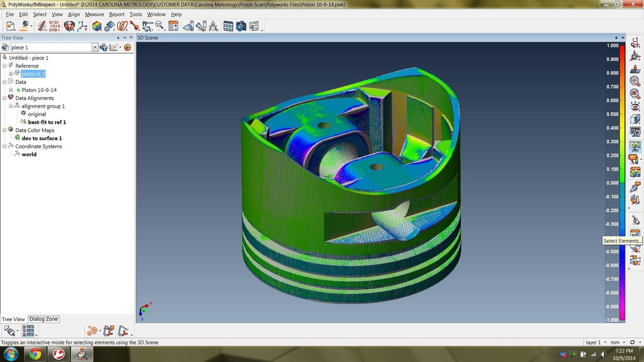Click the XYZ coordinate system axes icon
Screen dimensions: 644x362
83,27
